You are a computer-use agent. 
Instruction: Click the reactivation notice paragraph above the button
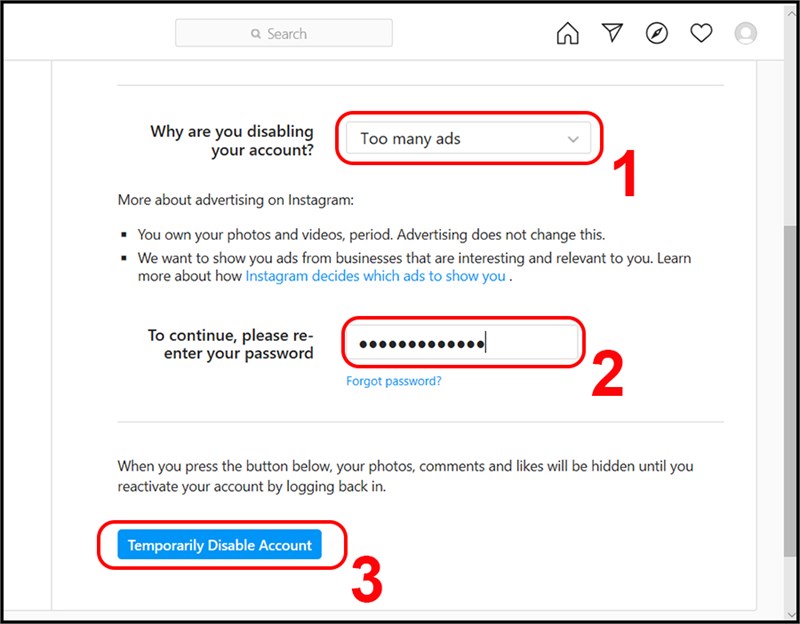coord(405,476)
